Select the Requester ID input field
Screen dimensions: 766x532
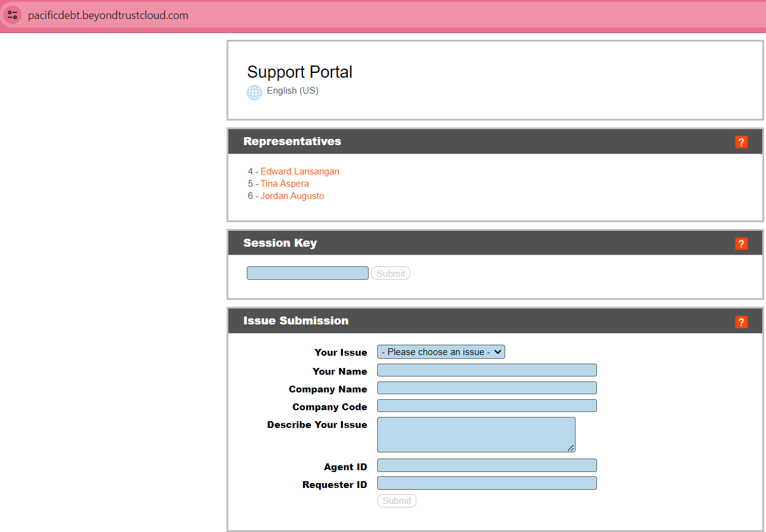487,484
